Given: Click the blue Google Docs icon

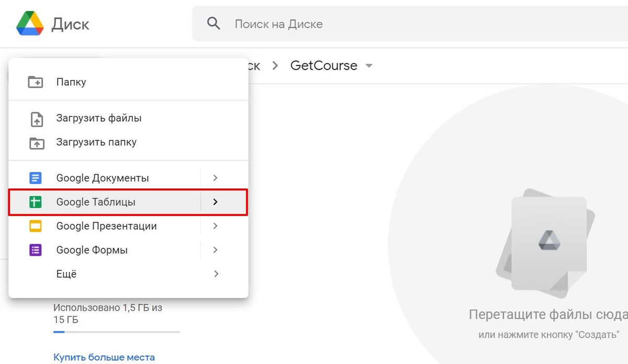Looking at the screenshot, I should (36, 178).
